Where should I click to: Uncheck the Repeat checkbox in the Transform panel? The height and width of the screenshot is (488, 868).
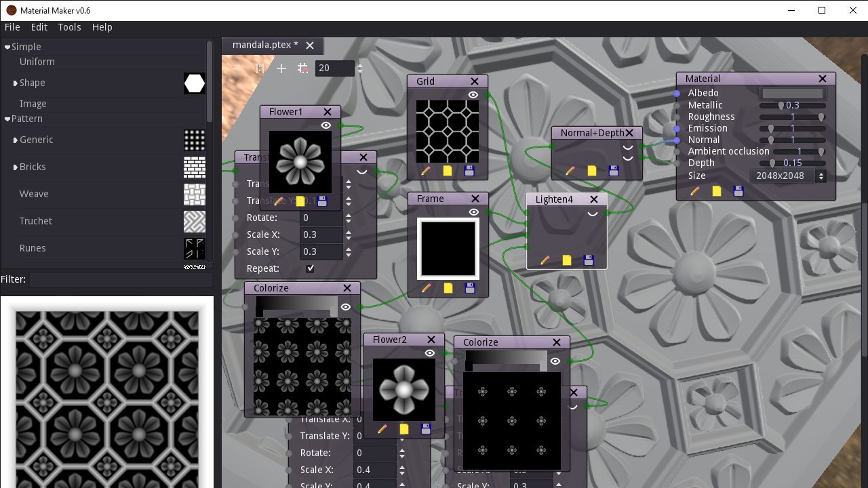click(x=310, y=268)
